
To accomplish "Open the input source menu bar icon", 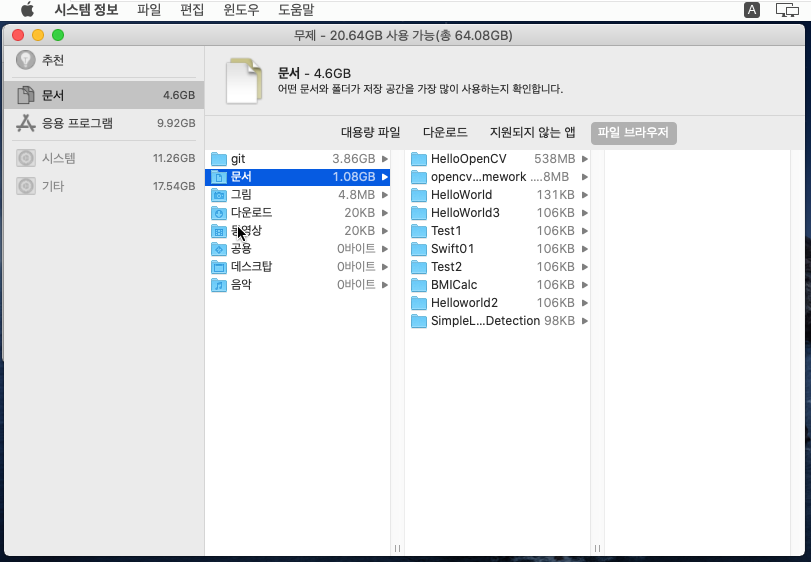I will pos(751,10).
